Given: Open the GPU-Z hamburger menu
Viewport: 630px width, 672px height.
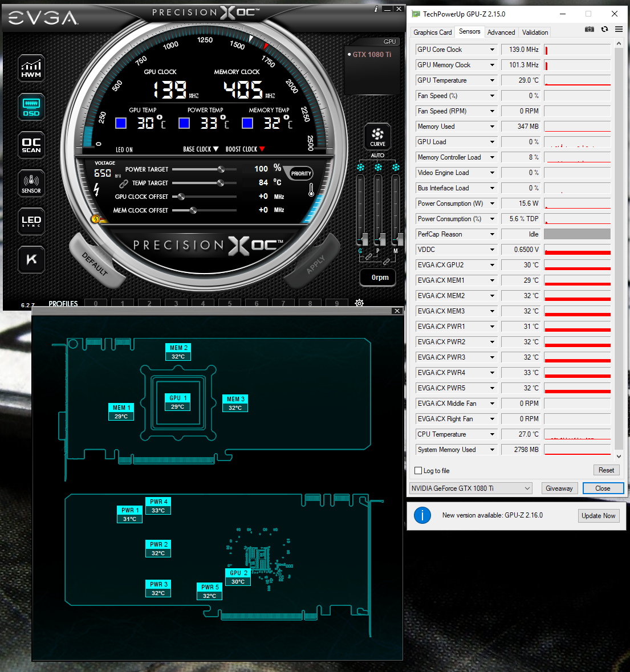Looking at the screenshot, I should [619, 29].
